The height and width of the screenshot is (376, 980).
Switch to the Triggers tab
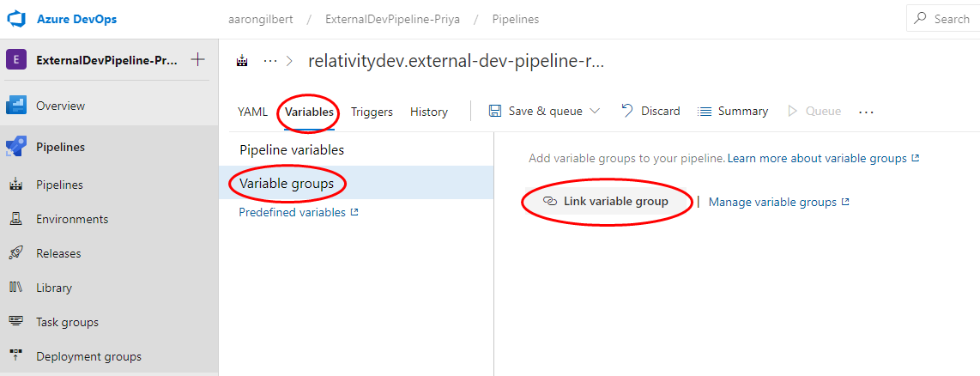372,112
